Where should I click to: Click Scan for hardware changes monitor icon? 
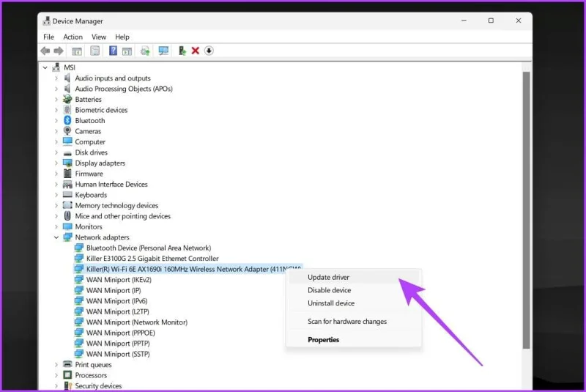pos(163,51)
